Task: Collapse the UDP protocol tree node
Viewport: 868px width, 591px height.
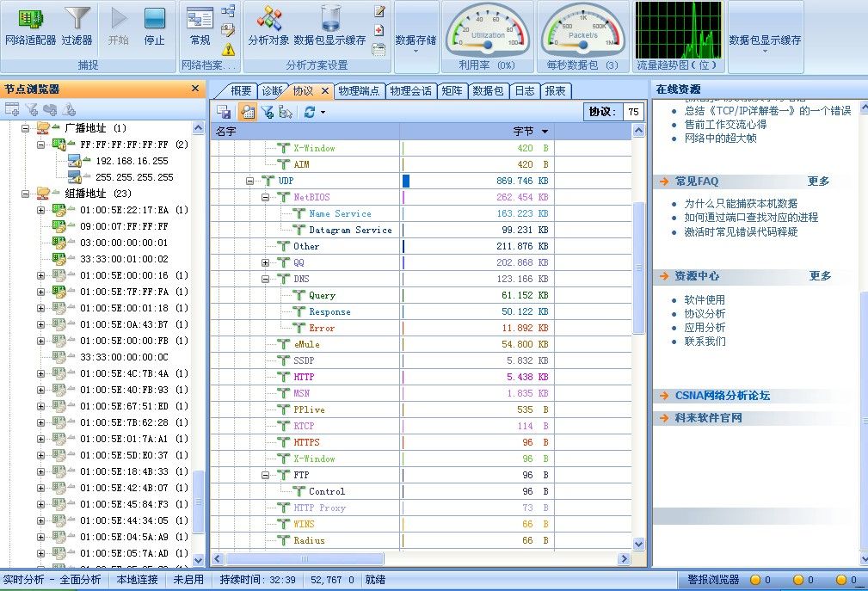Action: 250,182
